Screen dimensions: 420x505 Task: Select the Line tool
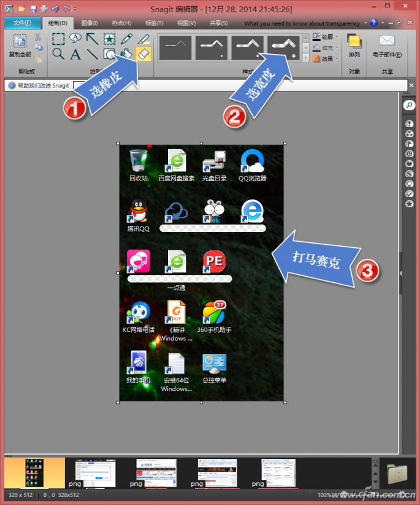click(93, 54)
